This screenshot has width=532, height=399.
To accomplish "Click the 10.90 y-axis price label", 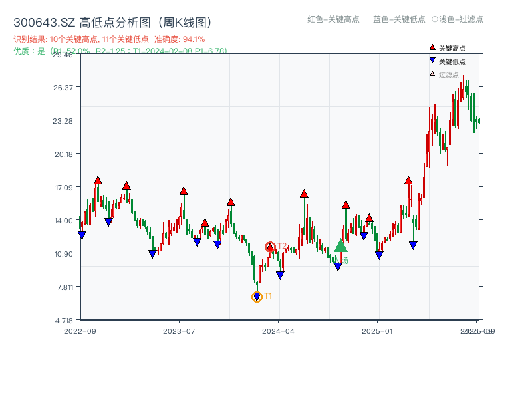I will point(64,254).
